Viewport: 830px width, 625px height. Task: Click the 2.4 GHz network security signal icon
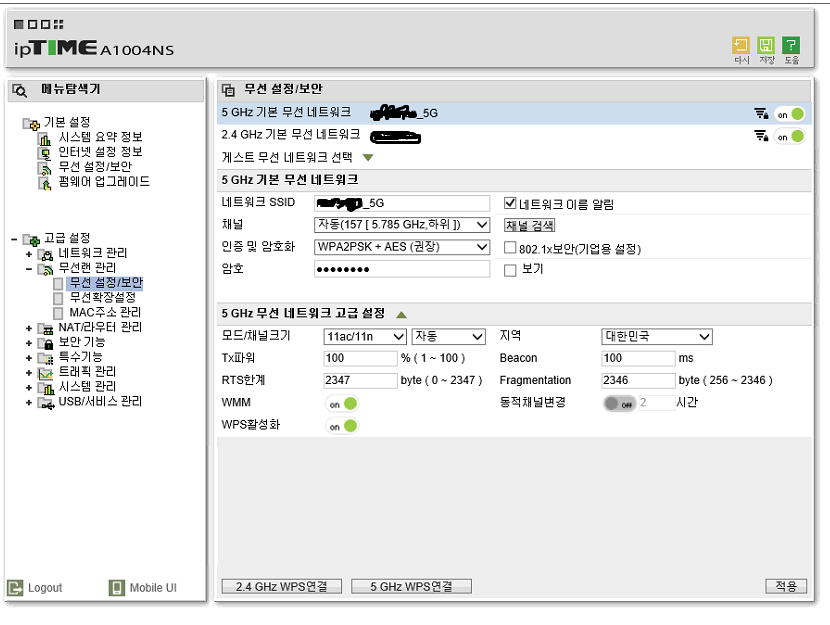(x=761, y=136)
